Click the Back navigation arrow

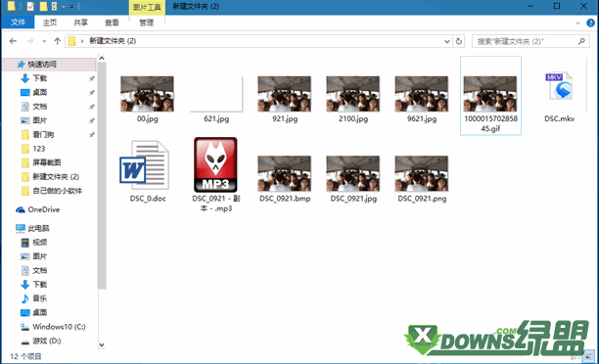coord(13,41)
